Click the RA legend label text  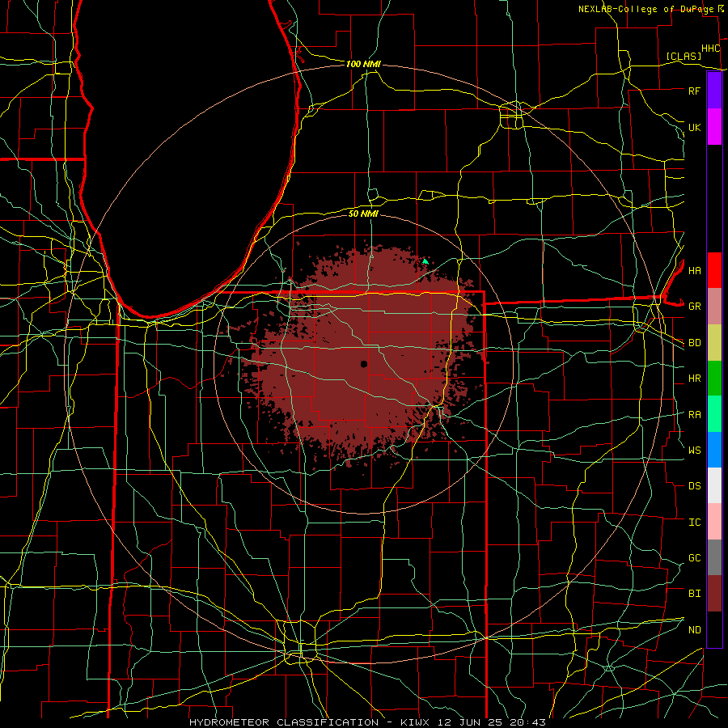pyautogui.click(x=695, y=415)
